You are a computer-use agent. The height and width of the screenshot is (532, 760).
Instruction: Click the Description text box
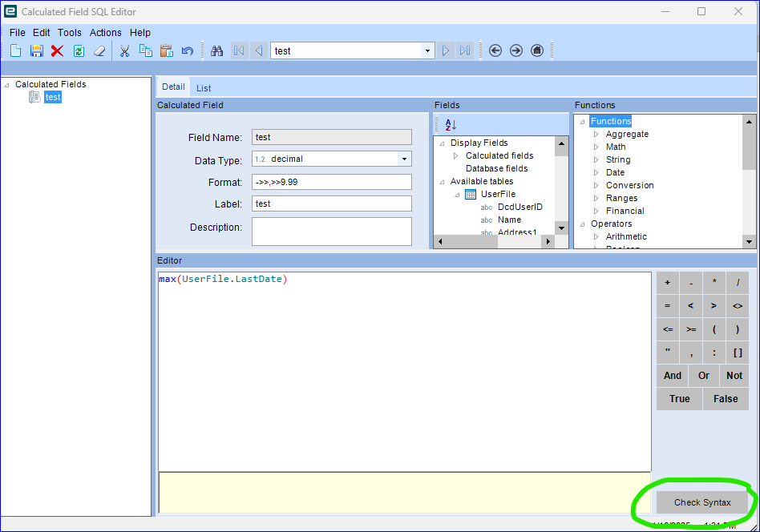coord(332,232)
